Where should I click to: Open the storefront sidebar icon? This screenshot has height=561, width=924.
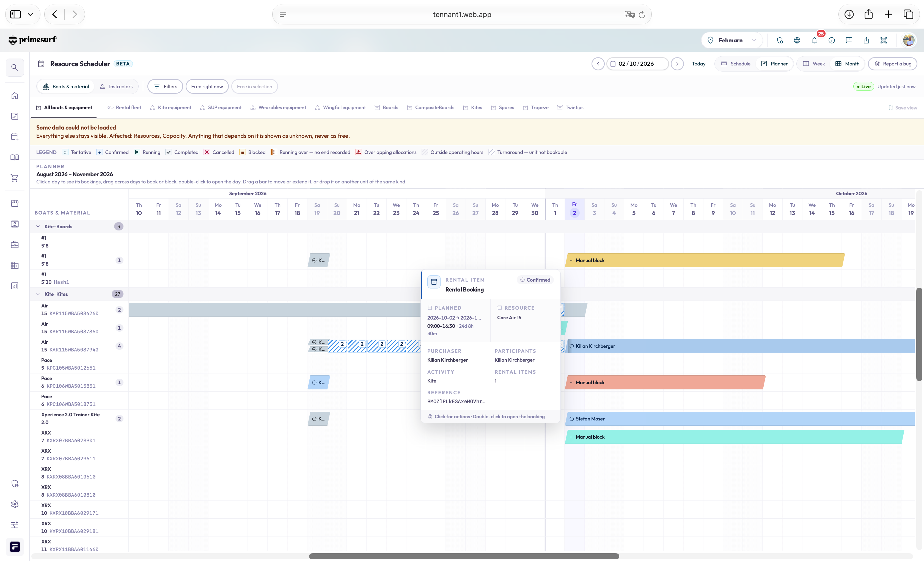coord(15,203)
